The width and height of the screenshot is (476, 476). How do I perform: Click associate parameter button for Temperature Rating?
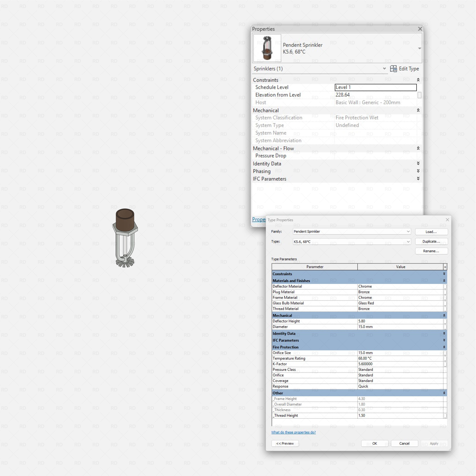tap(445, 358)
